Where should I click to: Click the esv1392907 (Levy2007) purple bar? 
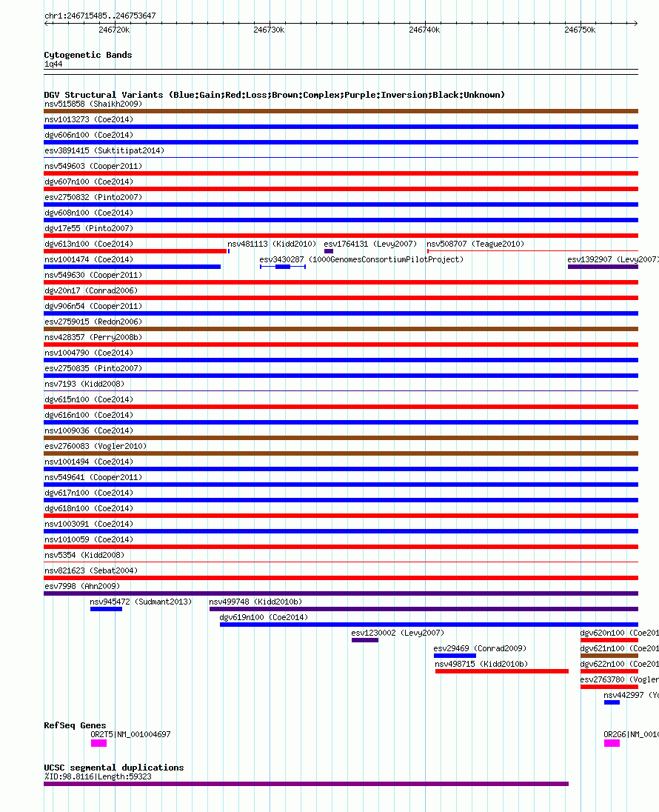(x=603, y=267)
